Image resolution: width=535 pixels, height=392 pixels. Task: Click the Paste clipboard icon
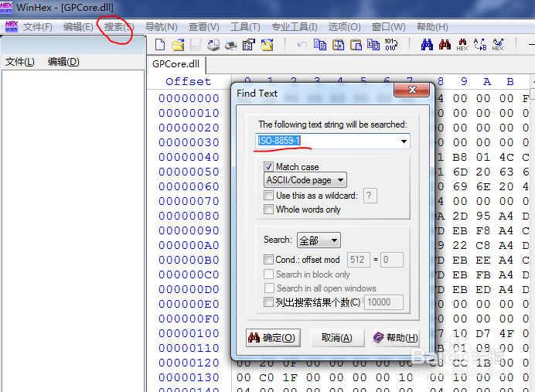[338, 45]
